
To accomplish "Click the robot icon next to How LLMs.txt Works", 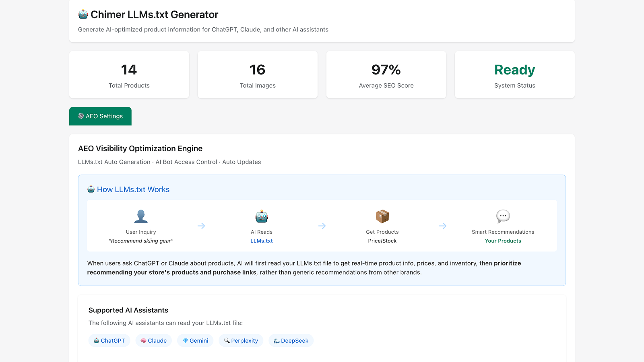I will [x=91, y=189].
